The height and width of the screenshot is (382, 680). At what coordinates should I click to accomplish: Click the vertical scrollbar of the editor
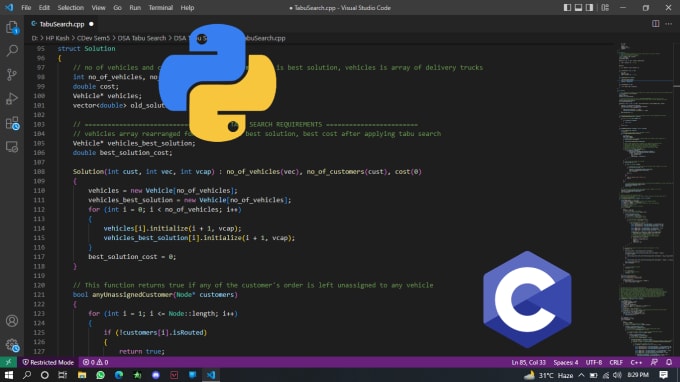click(677, 199)
